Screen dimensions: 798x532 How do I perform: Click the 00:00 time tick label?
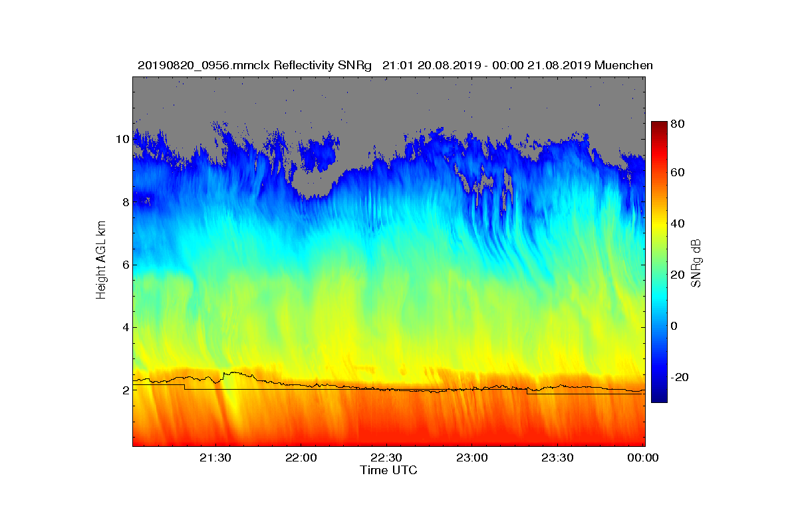[642, 458]
